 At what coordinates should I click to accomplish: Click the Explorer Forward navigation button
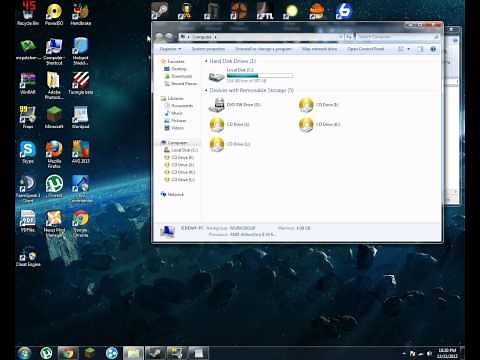pyautogui.click(x=170, y=36)
